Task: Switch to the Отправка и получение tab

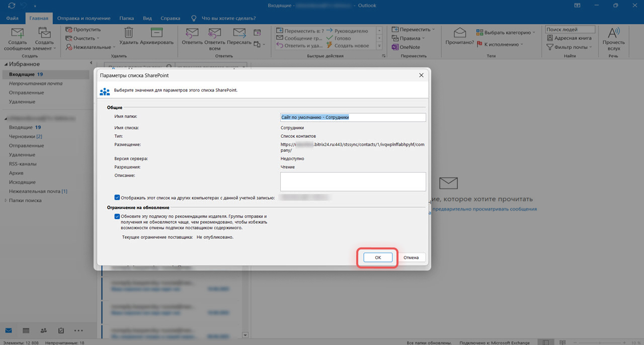Action: pyautogui.click(x=83, y=18)
